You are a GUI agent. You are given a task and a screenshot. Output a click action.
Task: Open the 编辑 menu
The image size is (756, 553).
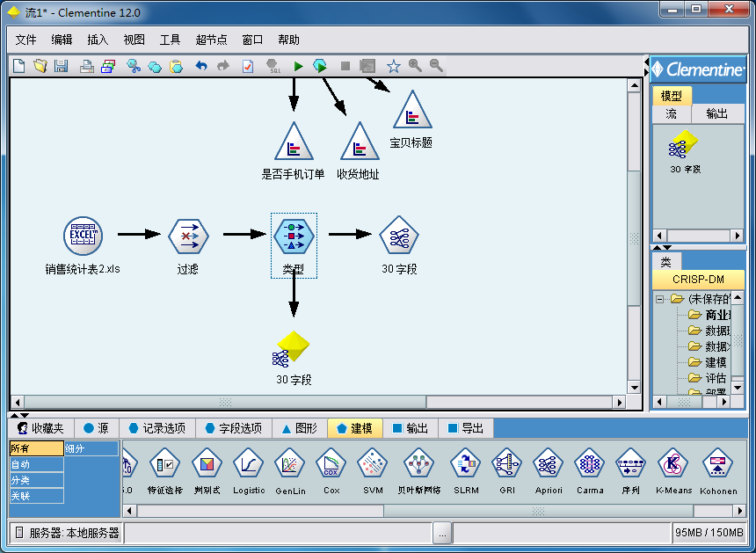(x=62, y=40)
